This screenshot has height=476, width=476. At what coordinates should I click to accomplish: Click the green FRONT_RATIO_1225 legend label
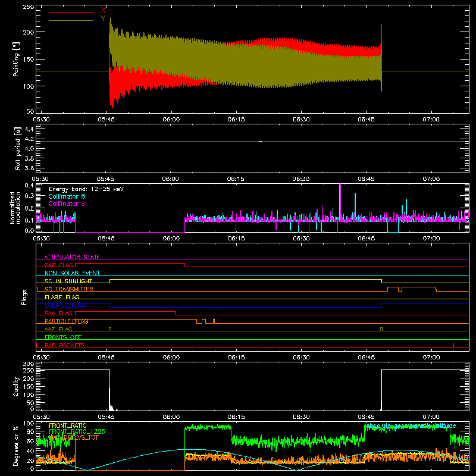77,431
